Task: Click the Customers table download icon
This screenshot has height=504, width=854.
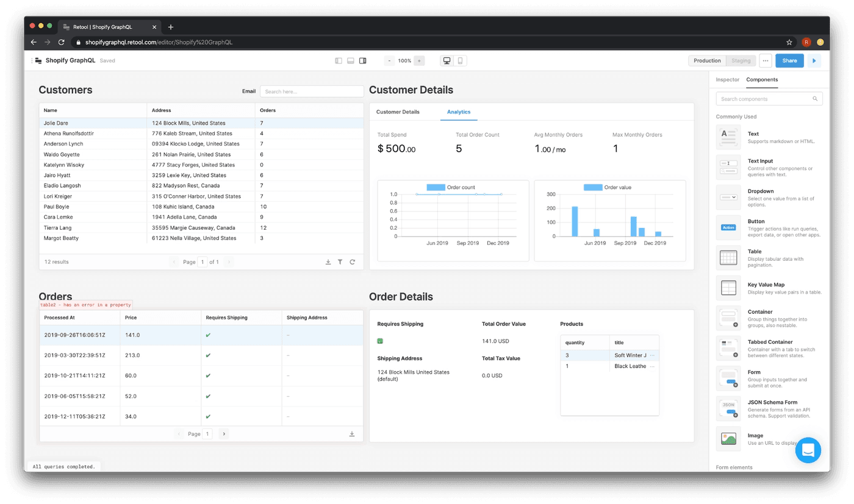Action: click(x=328, y=262)
